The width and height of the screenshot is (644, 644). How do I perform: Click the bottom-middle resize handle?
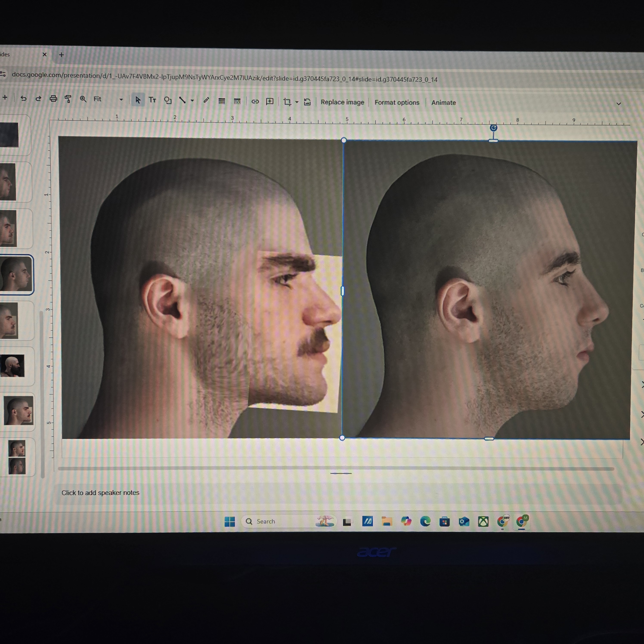point(489,439)
